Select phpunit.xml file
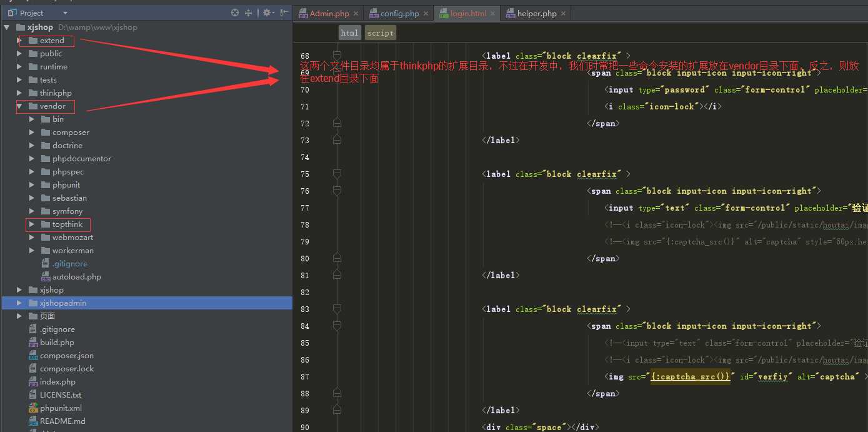This screenshot has width=868, height=432. 61,408
